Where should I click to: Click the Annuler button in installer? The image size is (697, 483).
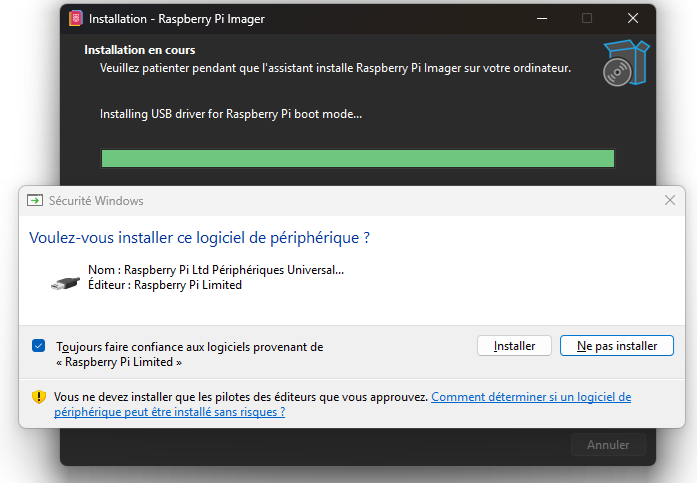(x=608, y=445)
